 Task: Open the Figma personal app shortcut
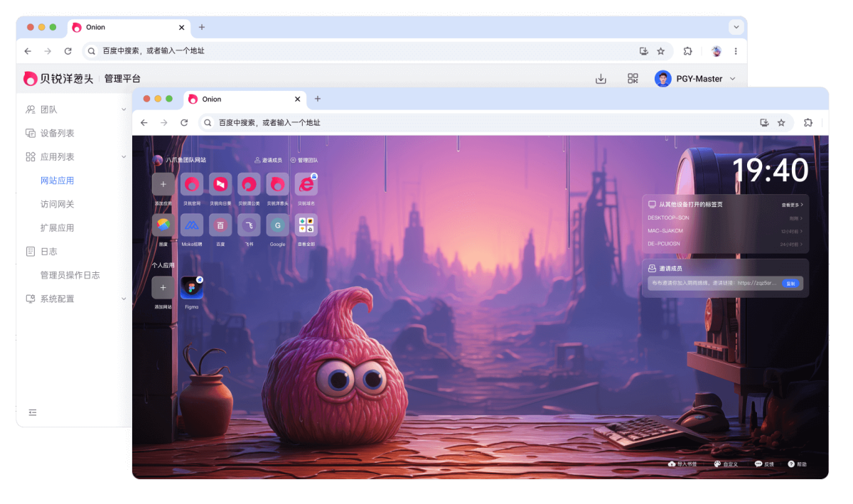191,287
